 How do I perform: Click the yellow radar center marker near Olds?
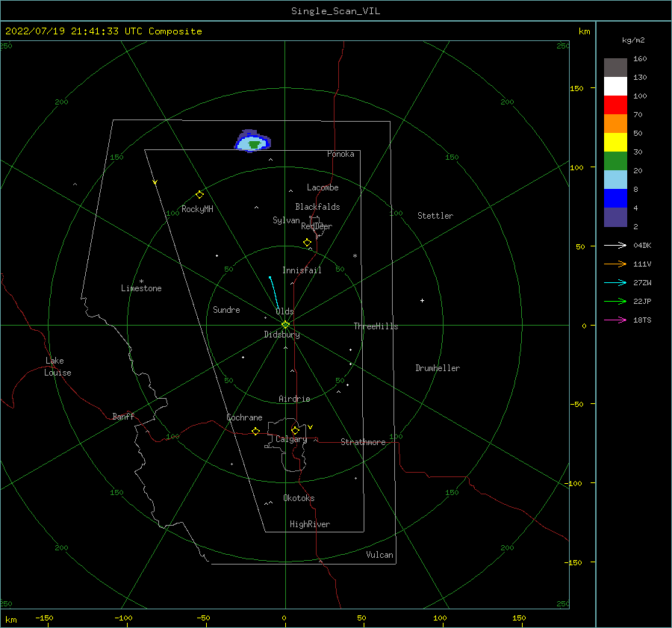coord(285,325)
